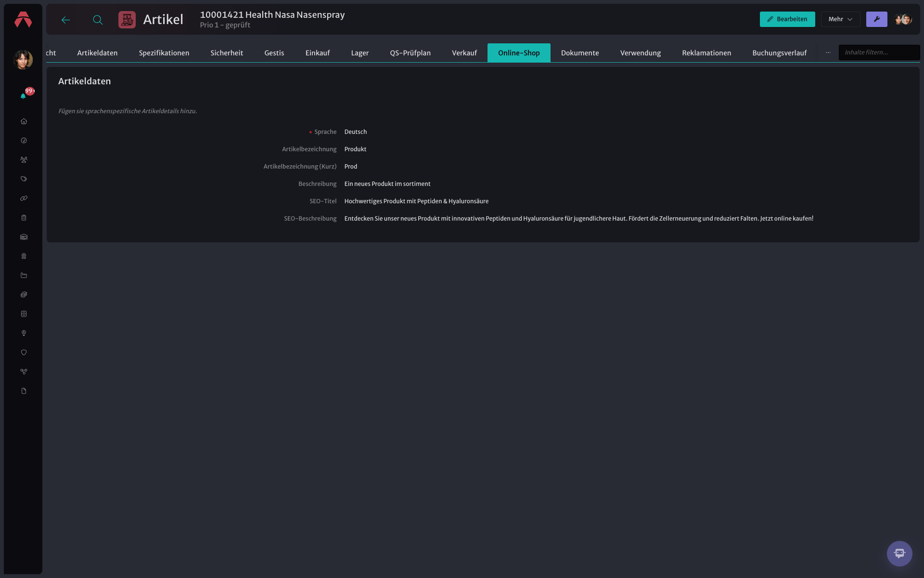Image resolution: width=924 pixels, height=578 pixels.
Task: Focus the 'Inhalte filtern...' filter field
Action: 879,53
